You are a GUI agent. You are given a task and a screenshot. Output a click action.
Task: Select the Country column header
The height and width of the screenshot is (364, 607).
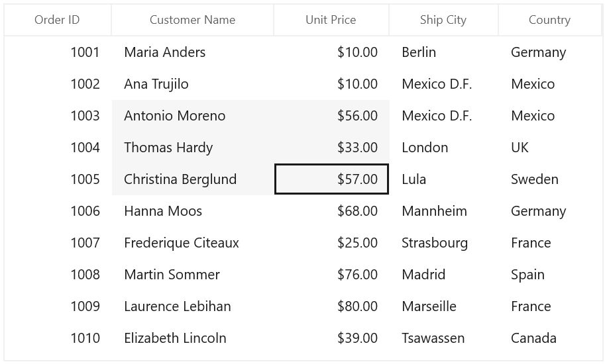(x=550, y=20)
